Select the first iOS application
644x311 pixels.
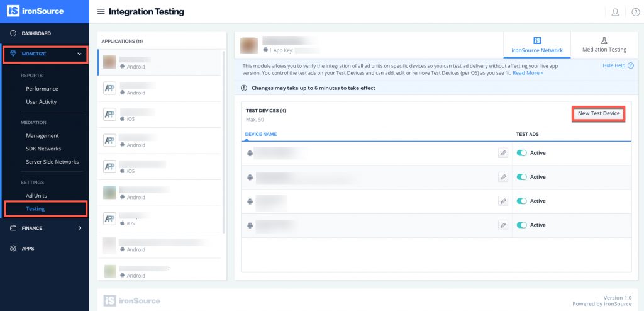(x=159, y=115)
